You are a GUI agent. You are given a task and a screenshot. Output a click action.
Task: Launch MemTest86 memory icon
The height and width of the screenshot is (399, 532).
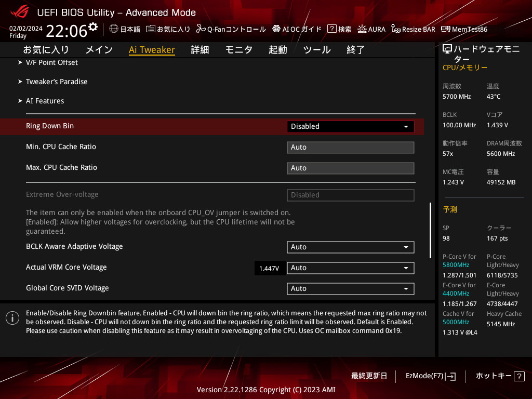(x=445, y=29)
